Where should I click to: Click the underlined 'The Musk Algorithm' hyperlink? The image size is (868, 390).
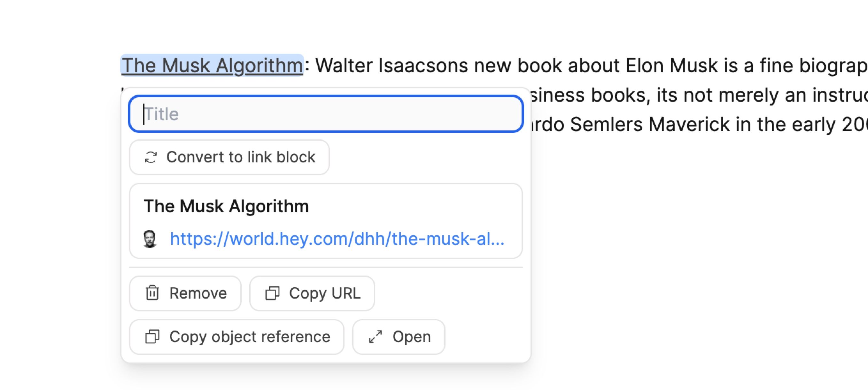pyautogui.click(x=212, y=65)
